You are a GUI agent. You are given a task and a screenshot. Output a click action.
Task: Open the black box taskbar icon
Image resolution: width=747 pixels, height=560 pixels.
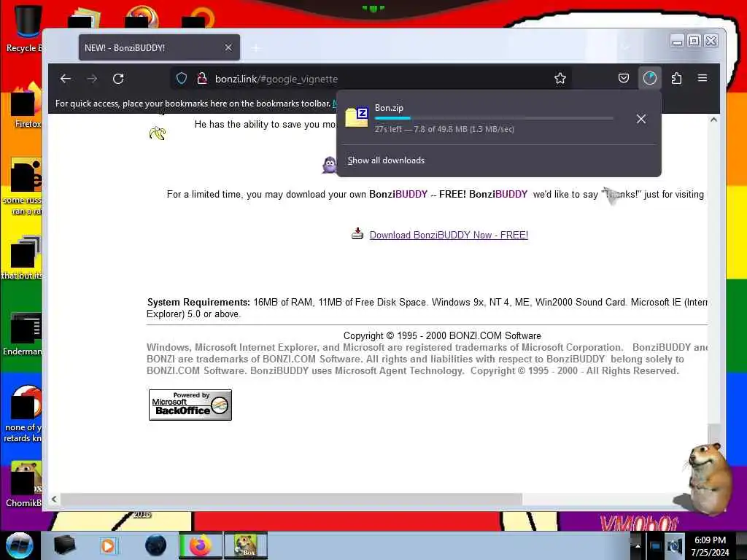pyautogui.click(x=65, y=545)
